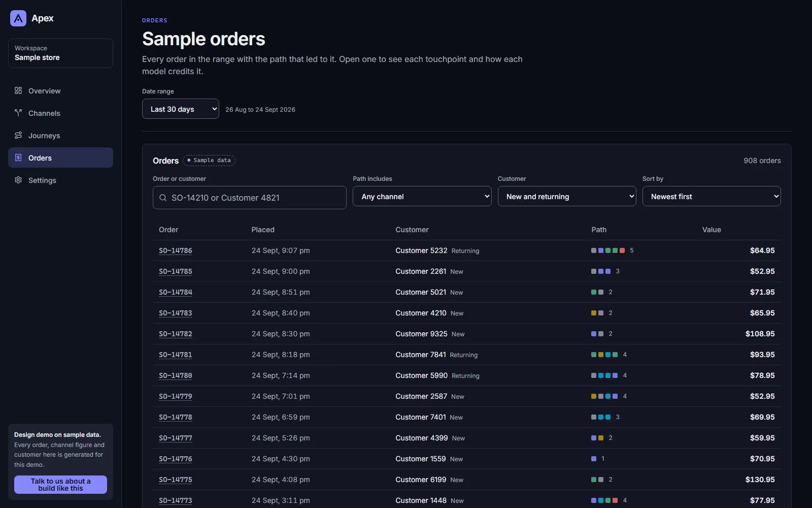
Task: Click the 908 orders count
Action: pyautogui.click(x=762, y=161)
